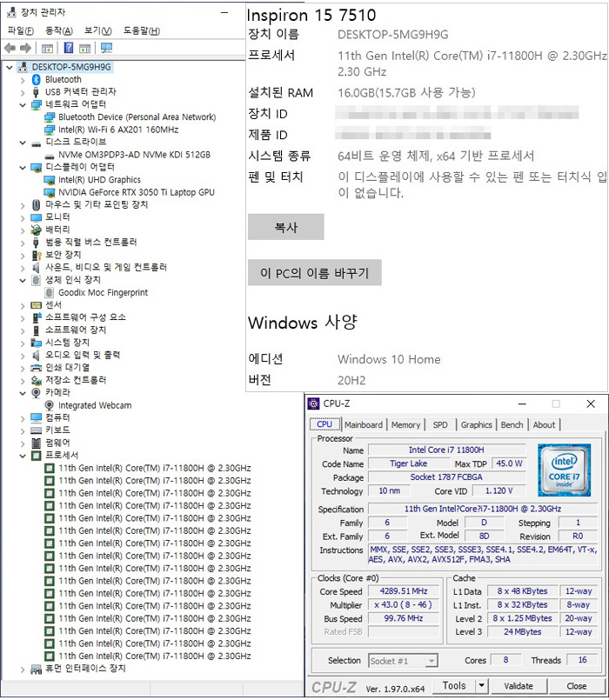Switch to the SPD tab in CPU-Z
609x700 pixels.
click(440, 425)
